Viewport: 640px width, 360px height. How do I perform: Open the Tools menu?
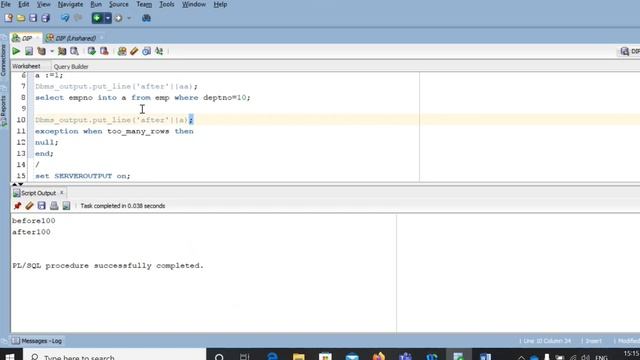click(x=167, y=4)
